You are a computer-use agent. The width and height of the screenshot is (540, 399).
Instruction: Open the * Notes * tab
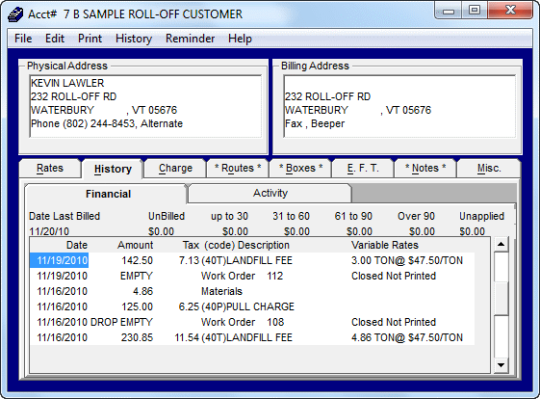(x=425, y=168)
